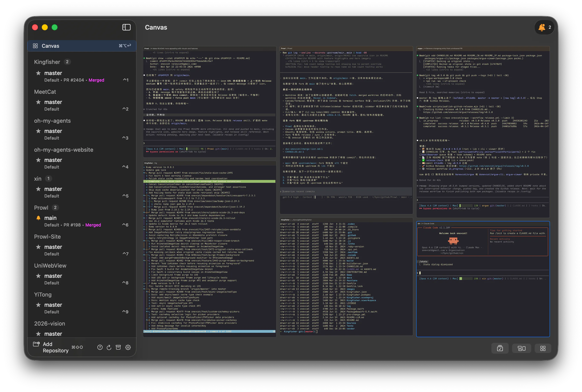This screenshot has height=392, width=582.
Task: Unstar the YiTong master branch
Action: point(38,305)
